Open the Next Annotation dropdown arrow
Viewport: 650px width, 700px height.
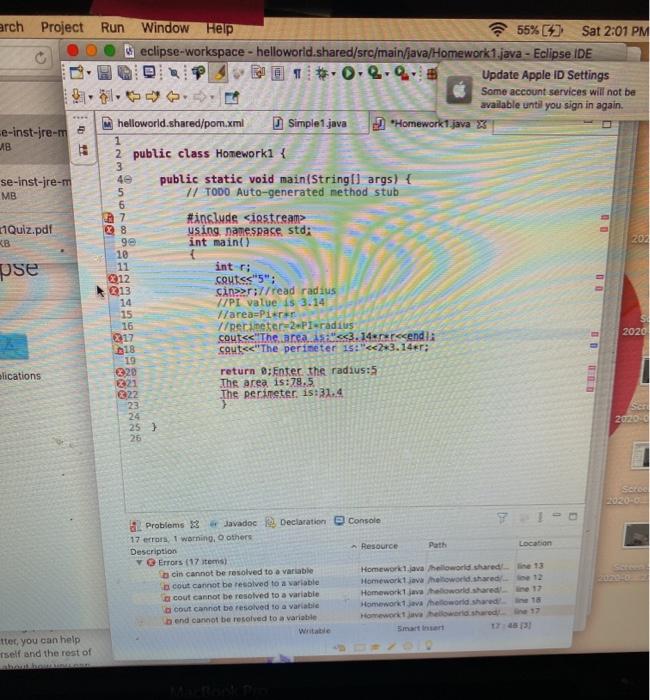(91, 97)
